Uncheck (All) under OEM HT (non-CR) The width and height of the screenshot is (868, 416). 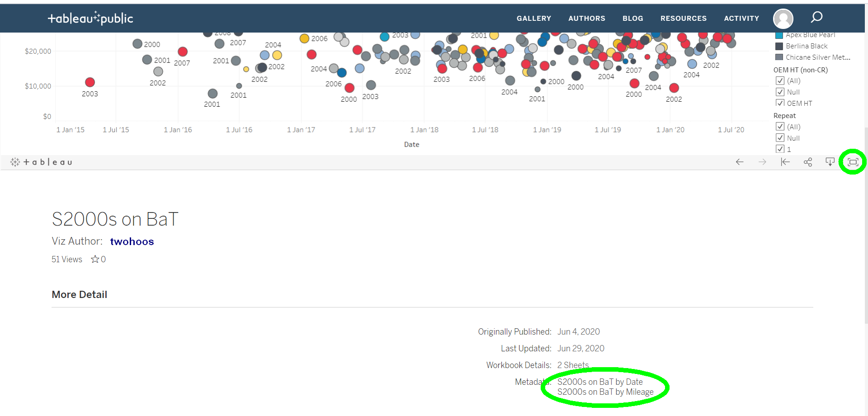[780, 81]
